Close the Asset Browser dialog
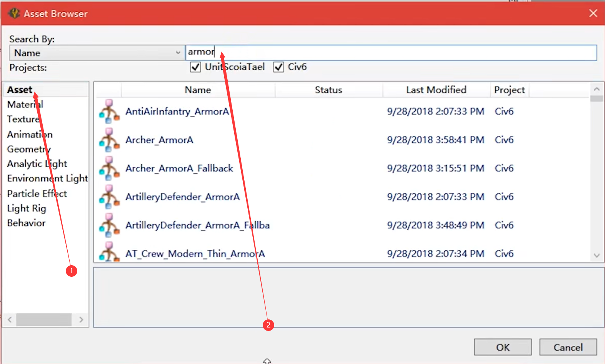This screenshot has height=364, width=605. point(593,13)
